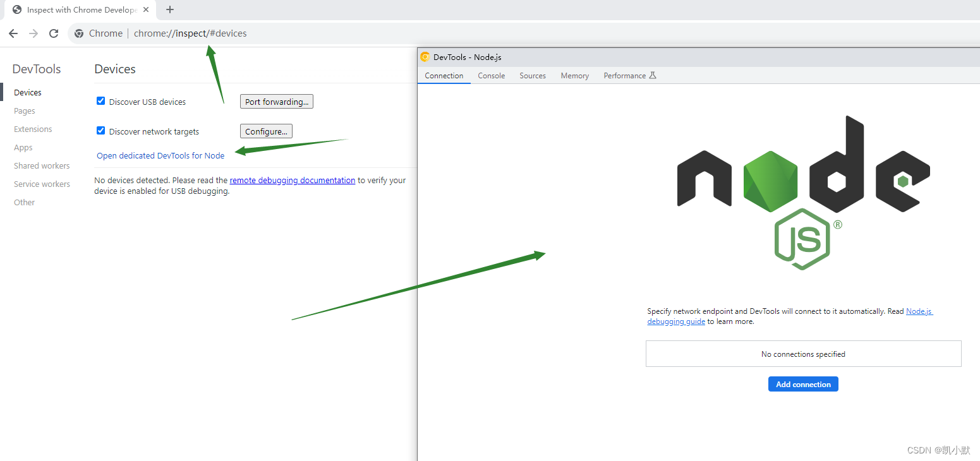Select Apps in the sidebar
The image size is (980, 461).
tap(23, 147)
